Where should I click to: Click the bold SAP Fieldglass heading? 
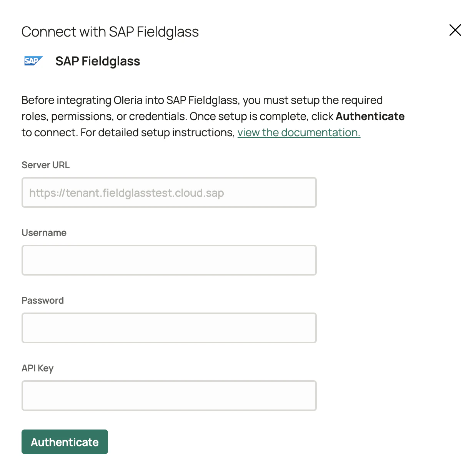(x=98, y=61)
